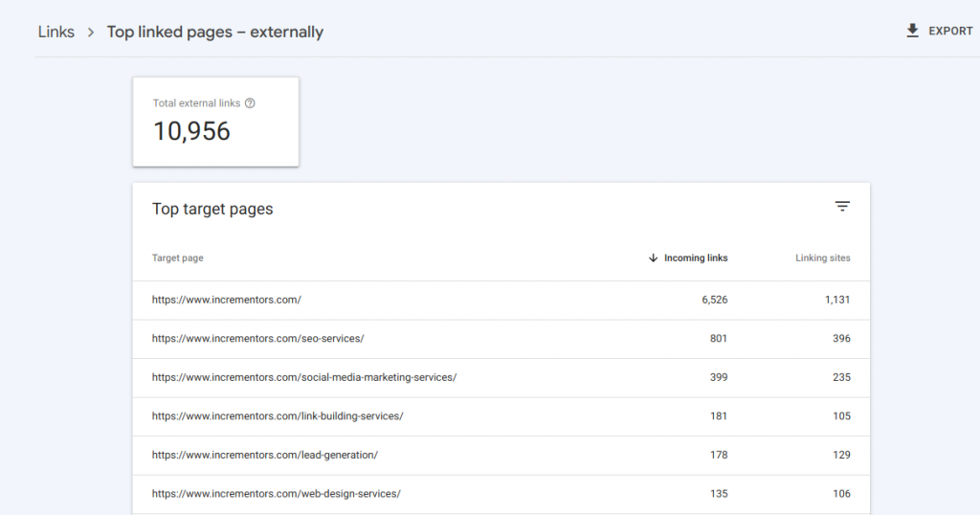Click the EXPORT button label
This screenshot has width=980, height=515.
pyautogui.click(x=950, y=31)
